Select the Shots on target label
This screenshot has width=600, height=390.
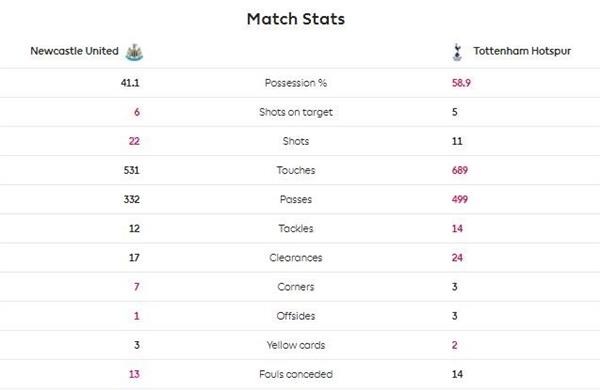click(x=296, y=112)
